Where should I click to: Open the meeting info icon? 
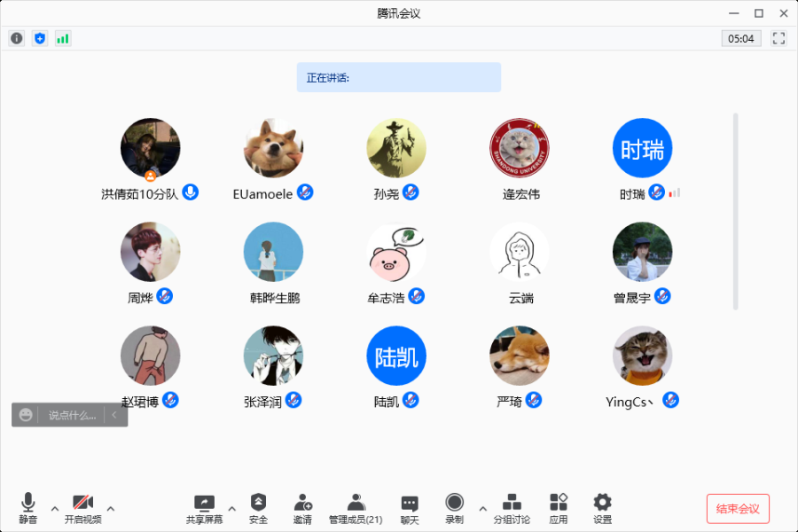click(17, 38)
